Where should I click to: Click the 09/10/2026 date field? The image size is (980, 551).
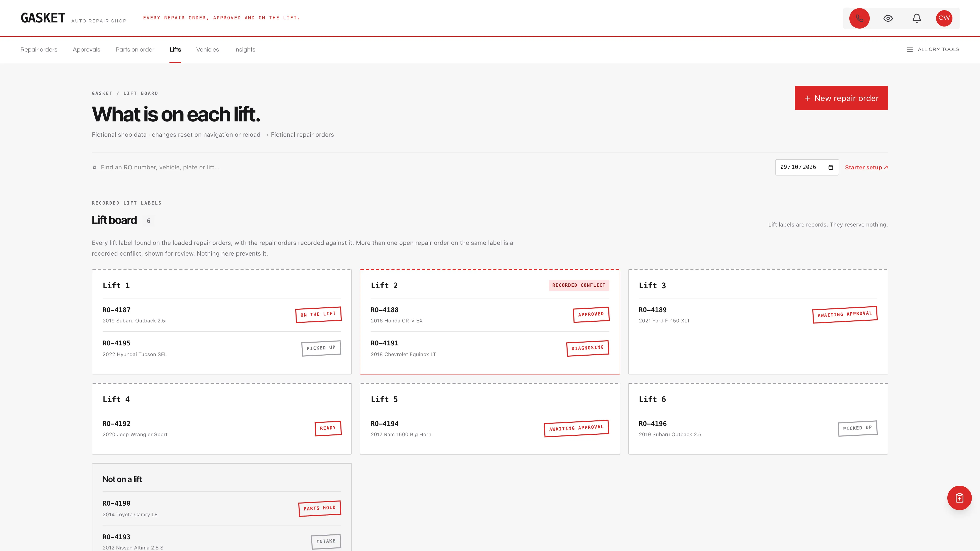coord(807,167)
